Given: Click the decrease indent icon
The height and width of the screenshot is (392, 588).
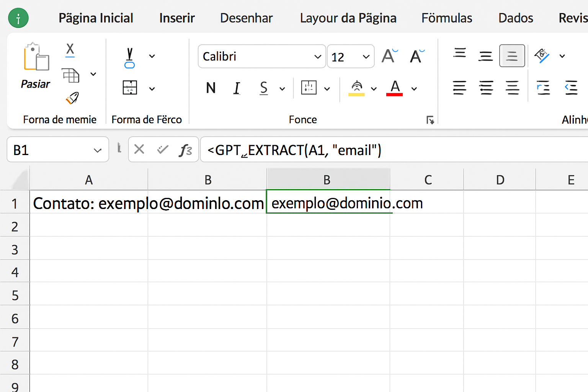Looking at the screenshot, I should pos(543,88).
